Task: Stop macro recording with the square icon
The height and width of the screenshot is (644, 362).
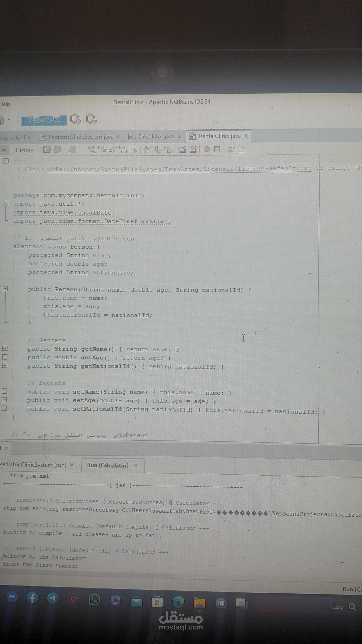Action: coord(217,149)
